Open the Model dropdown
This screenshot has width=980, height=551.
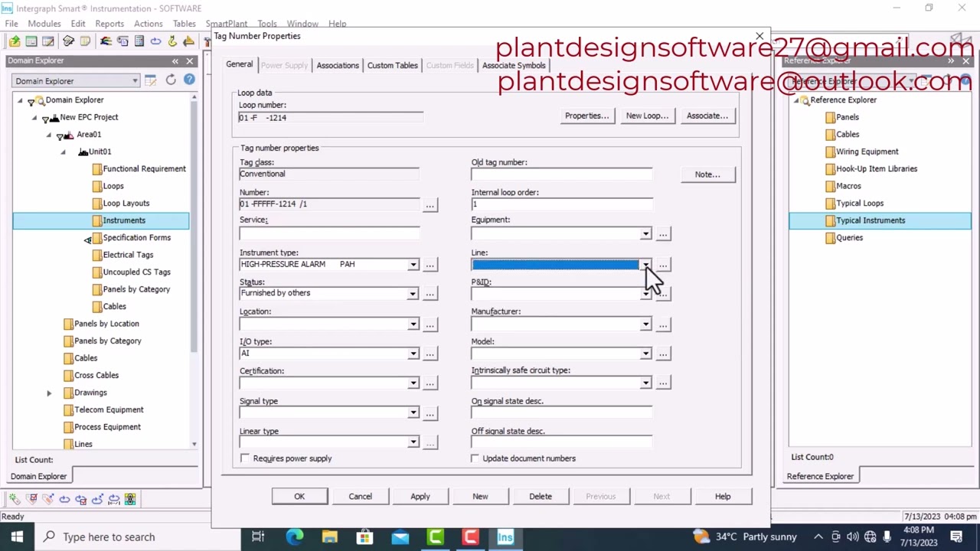pos(645,354)
